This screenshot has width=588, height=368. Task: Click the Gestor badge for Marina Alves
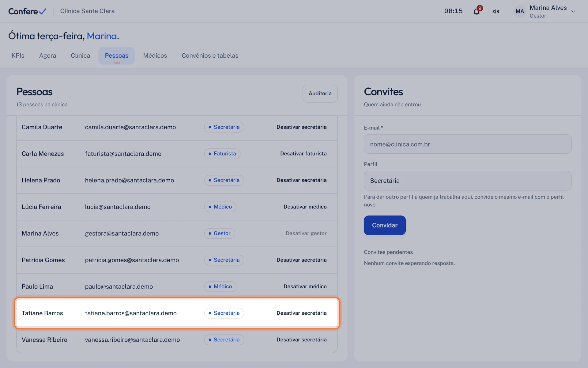click(219, 233)
